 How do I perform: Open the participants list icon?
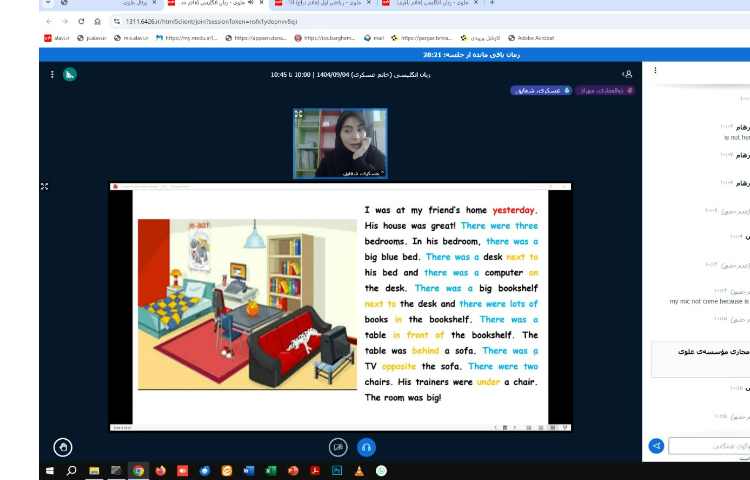(627, 74)
